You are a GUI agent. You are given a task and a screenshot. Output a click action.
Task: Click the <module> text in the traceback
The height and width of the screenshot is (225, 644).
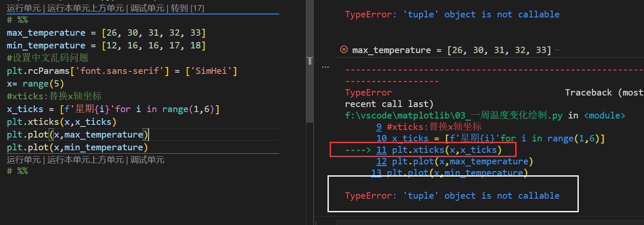604,115
